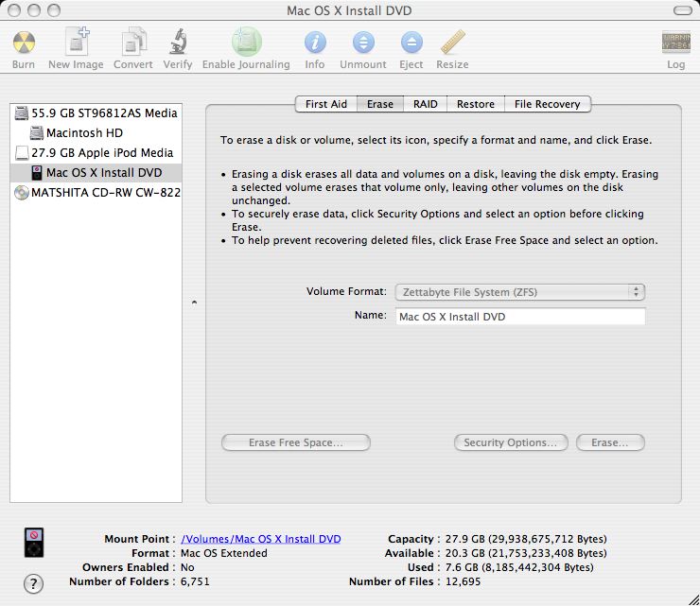
Task: Select the MATSHITA CD-RW CW-822 drive
Action: (96, 192)
